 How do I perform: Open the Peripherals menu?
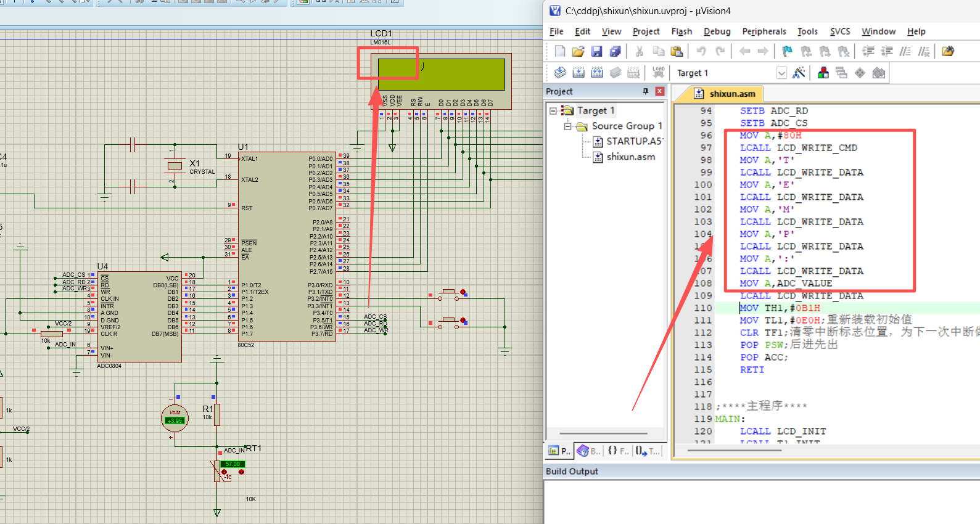[x=764, y=31]
